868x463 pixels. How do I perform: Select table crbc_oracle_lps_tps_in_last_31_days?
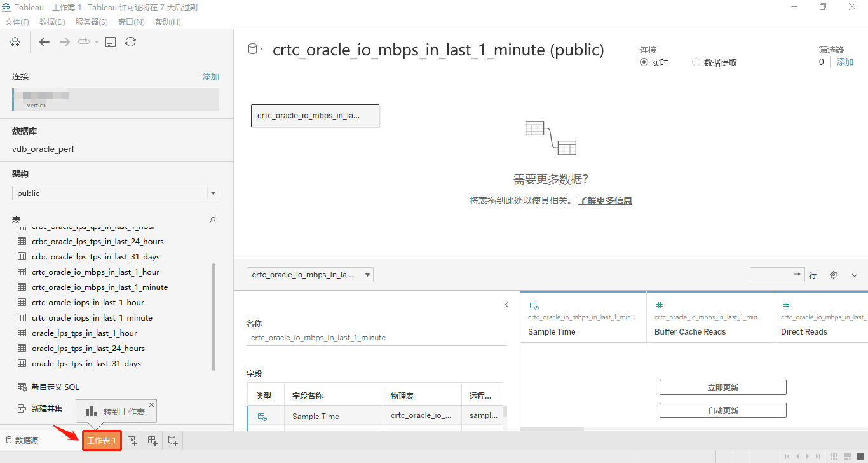[x=96, y=257]
